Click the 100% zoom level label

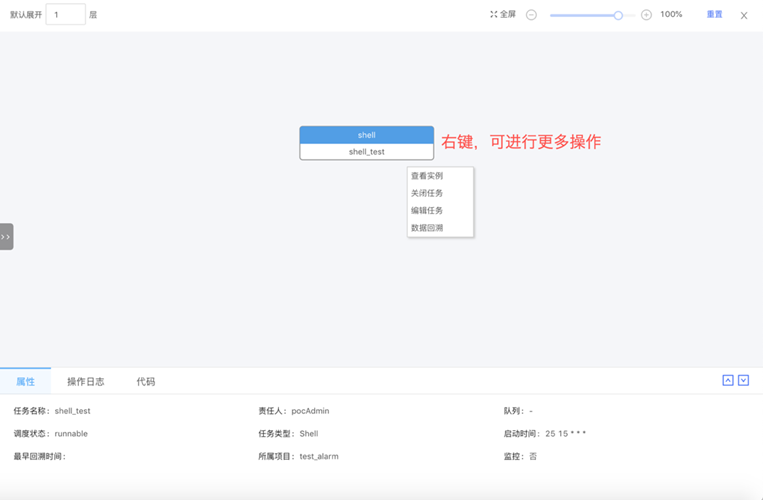pos(671,15)
